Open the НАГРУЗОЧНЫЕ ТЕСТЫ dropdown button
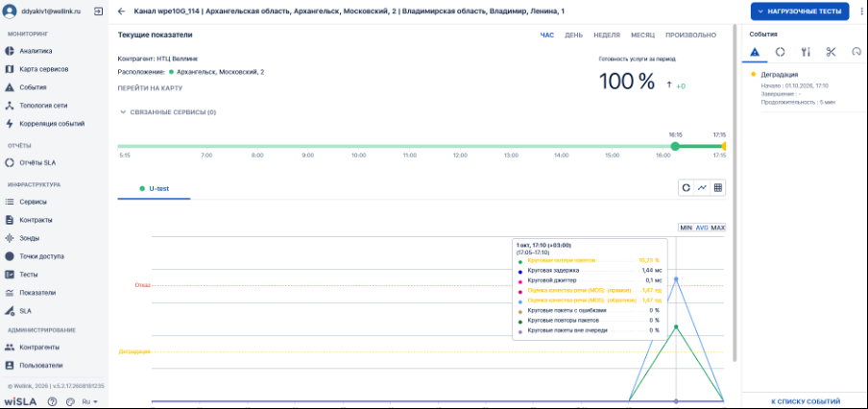The image size is (868, 409). (800, 12)
